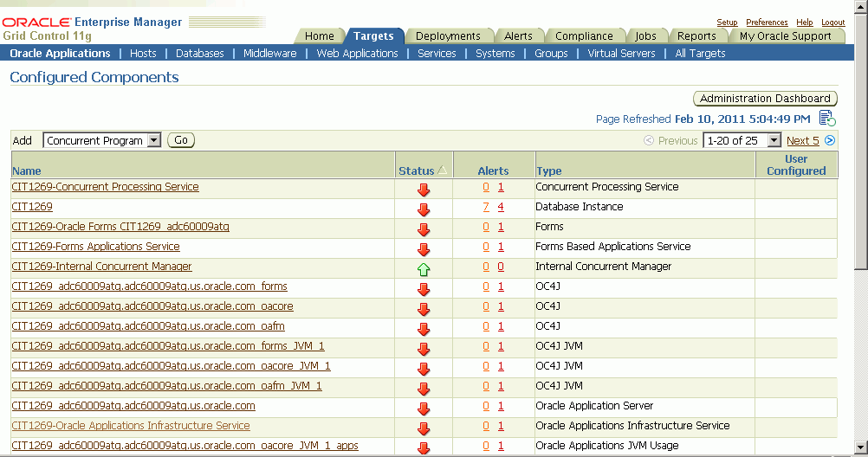The image size is (868, 457).
Task: Open the Reports tab
Action: tap(696, 36)
